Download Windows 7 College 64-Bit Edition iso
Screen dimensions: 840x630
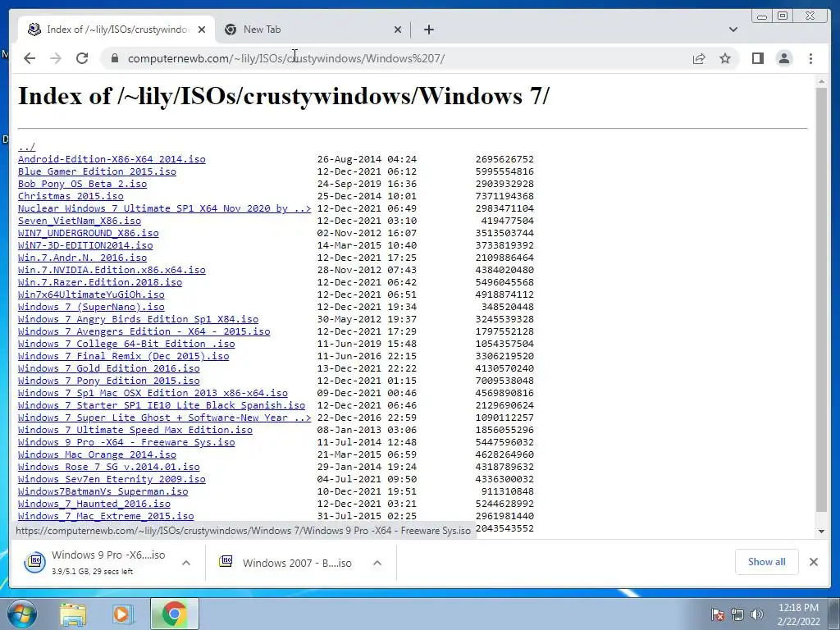pyautogui.click(x=126, y=344)
